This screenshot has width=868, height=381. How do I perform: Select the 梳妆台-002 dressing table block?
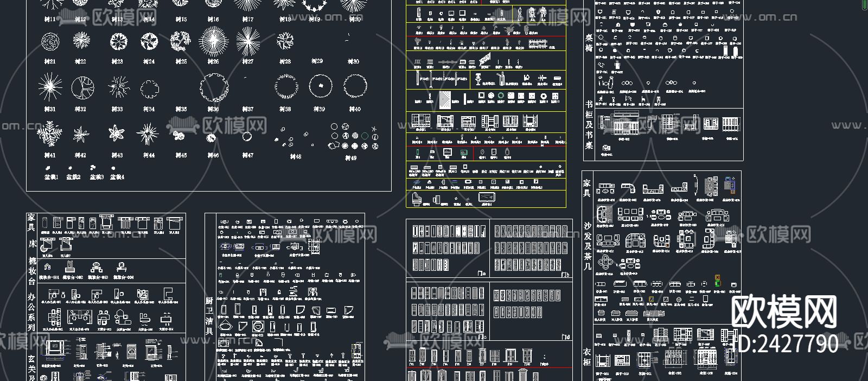coord(69,266)
